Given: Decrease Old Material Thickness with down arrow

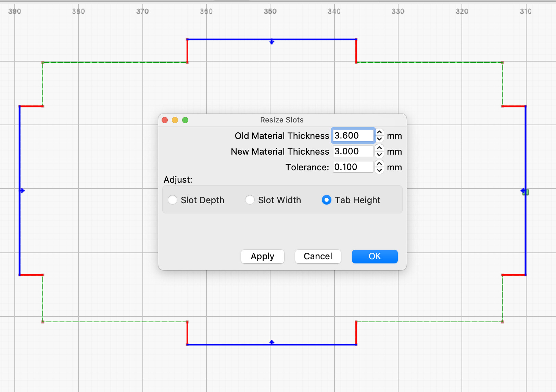Looking at the screenshot, I should coord(379,139).
